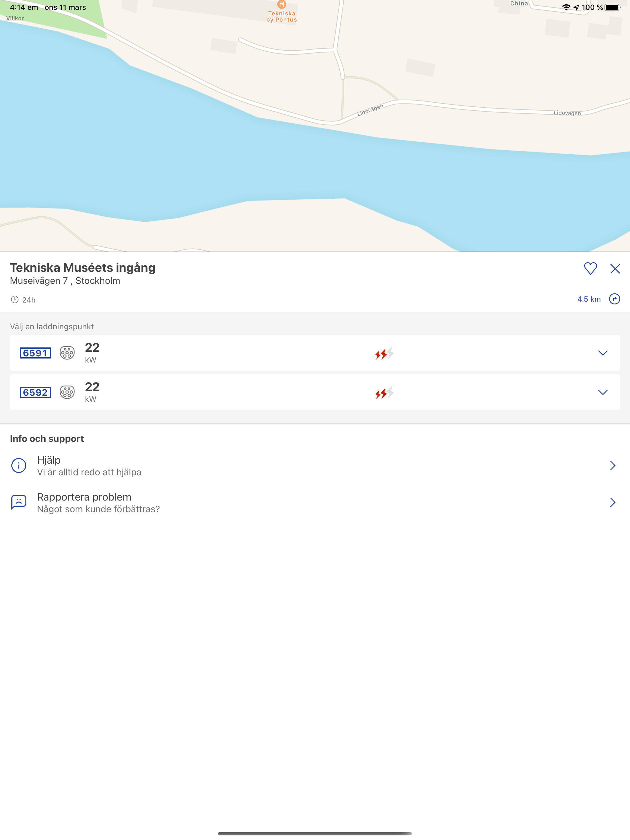Select charging point ID 6592

[35, 392]
